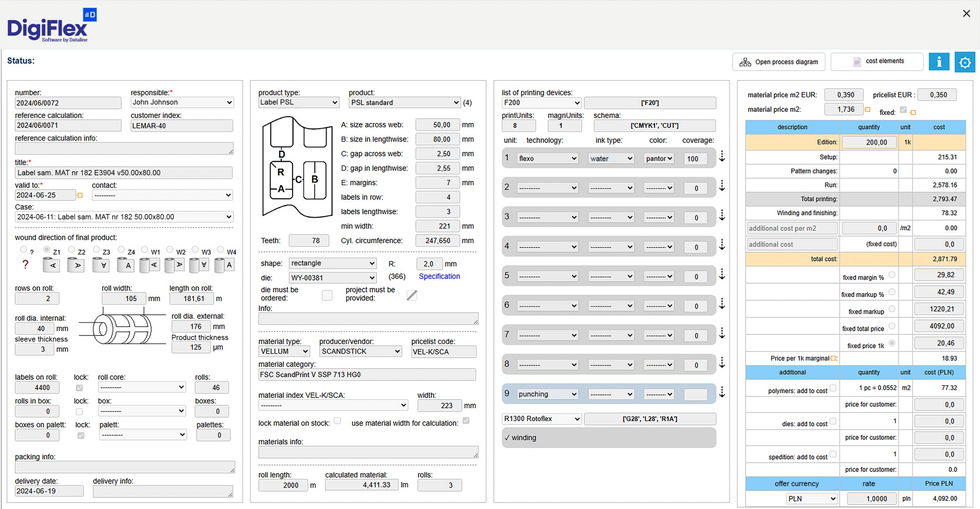This screenshot has width=980, height=509.
Task: Close the calculation window with X
Action: 966,13
